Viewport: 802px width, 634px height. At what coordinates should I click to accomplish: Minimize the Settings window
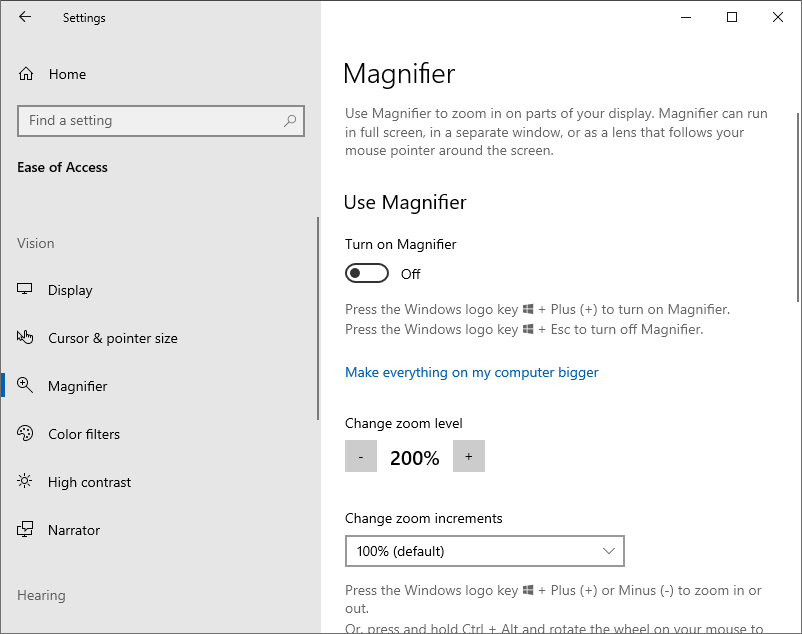point(686,17)
